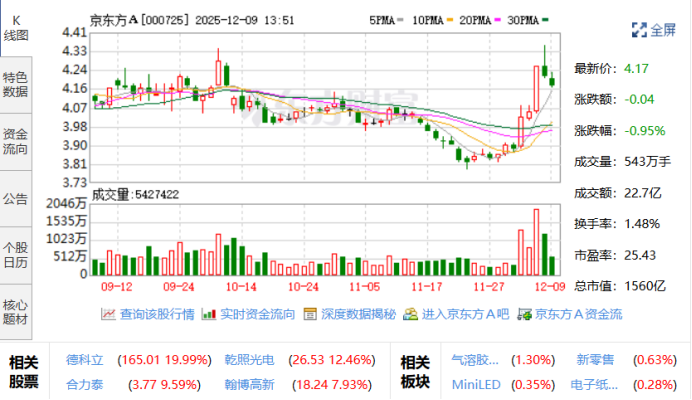Click the 进入京东方A吧 icon
Image resolution: width=692 pixels, height=400 pixels.
pos(409,314)
